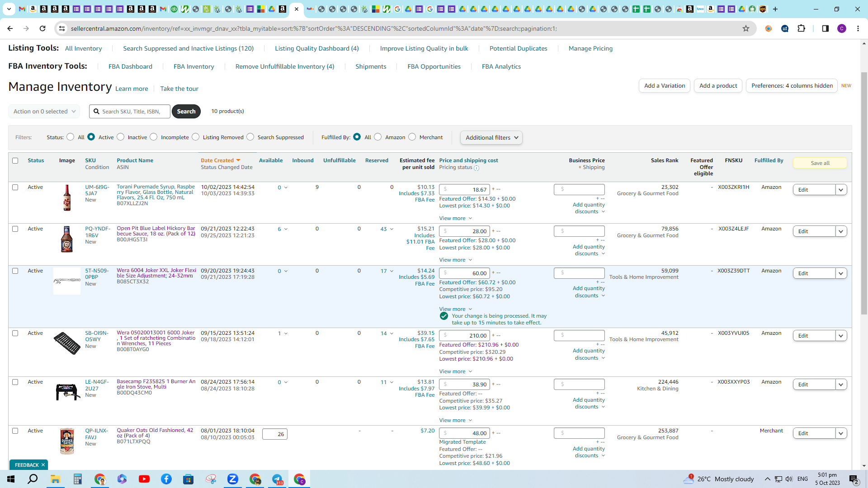Open YouTube from the taskbar

tap(144, 479)
